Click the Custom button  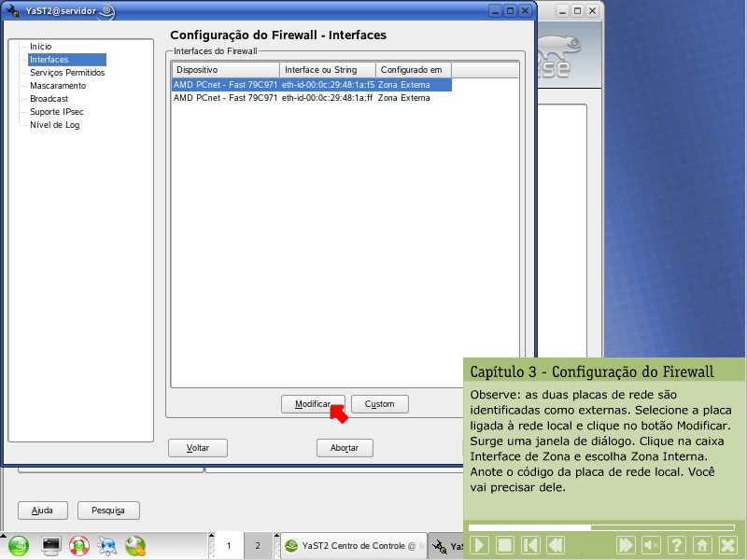380,404
